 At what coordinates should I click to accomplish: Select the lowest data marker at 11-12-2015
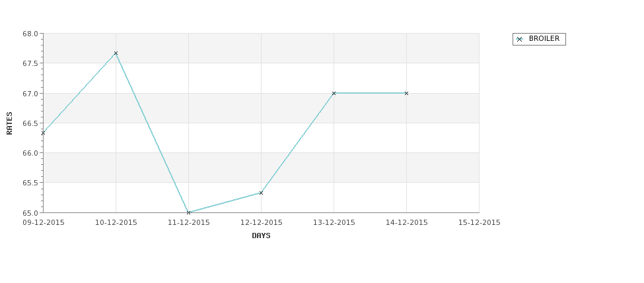(188, 212)
